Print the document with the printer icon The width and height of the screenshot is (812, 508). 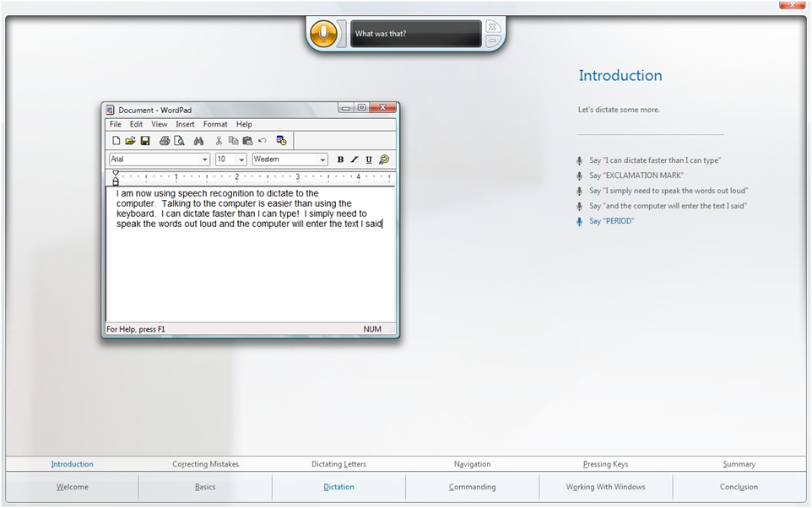point(164,141)
